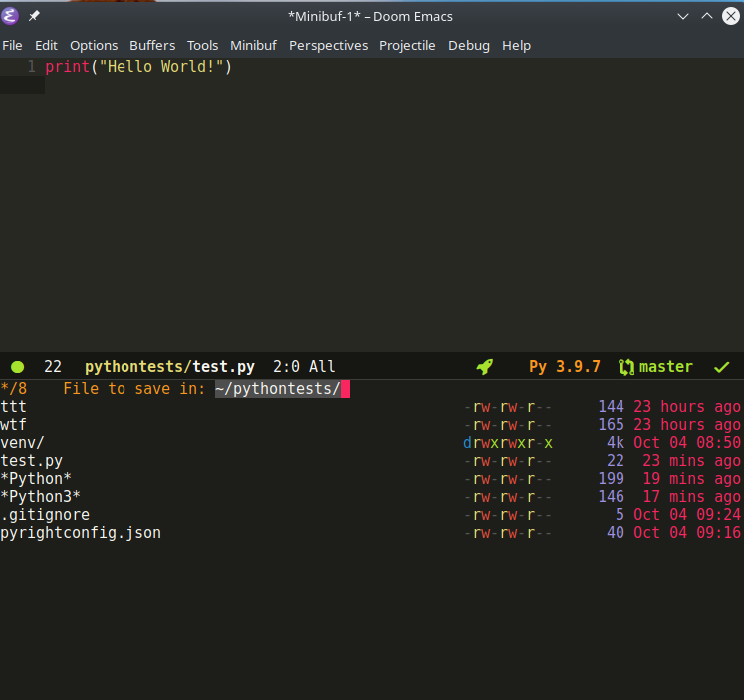The image size is (744, 700).
Task: Open the Minibuf menu
Action: (253, 46)
